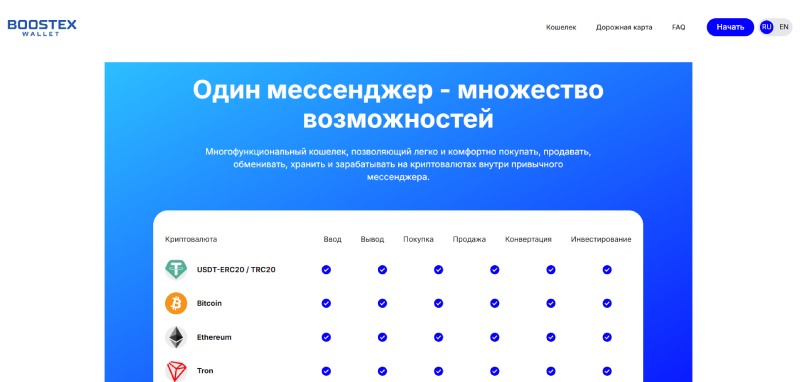Click Ethereum row checkmark under Инвестирование

tap(607, 337)
